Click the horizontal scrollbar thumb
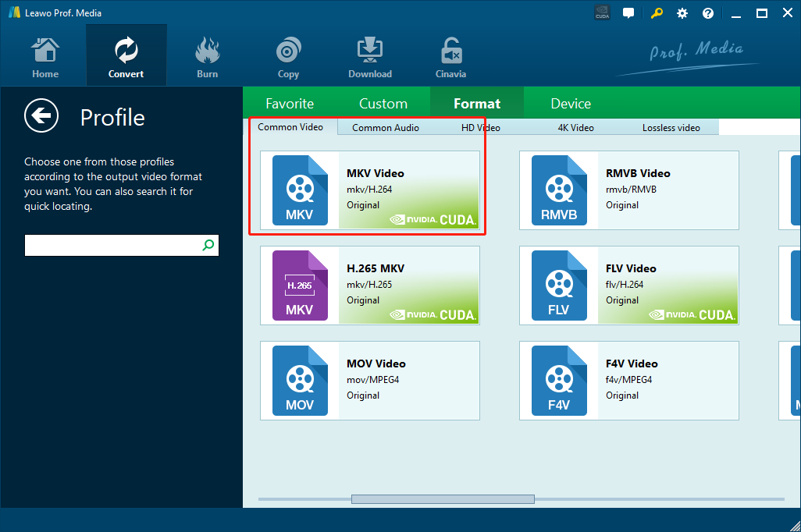801x532 pixels. pyautogui.click(x=443, y=499)
